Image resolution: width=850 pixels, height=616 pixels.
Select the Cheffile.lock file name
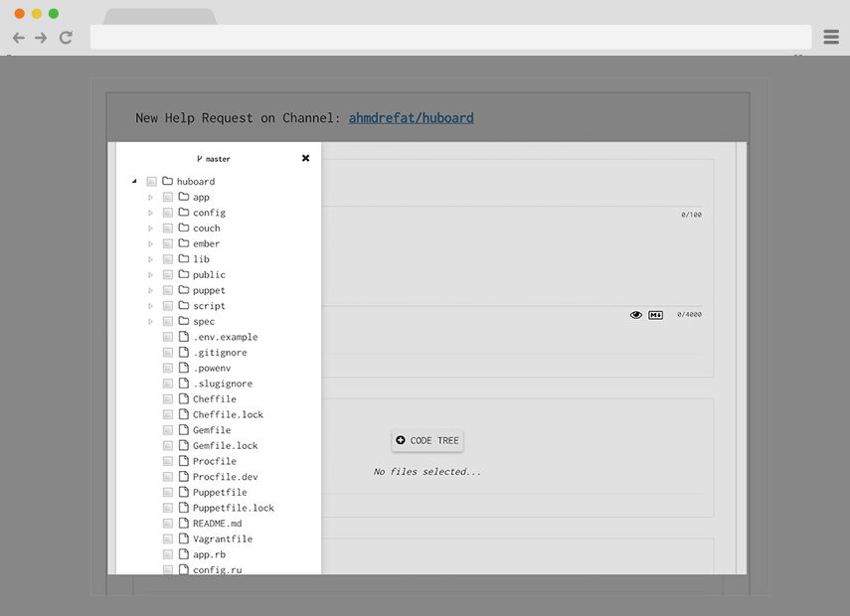(x=229, y=414)
